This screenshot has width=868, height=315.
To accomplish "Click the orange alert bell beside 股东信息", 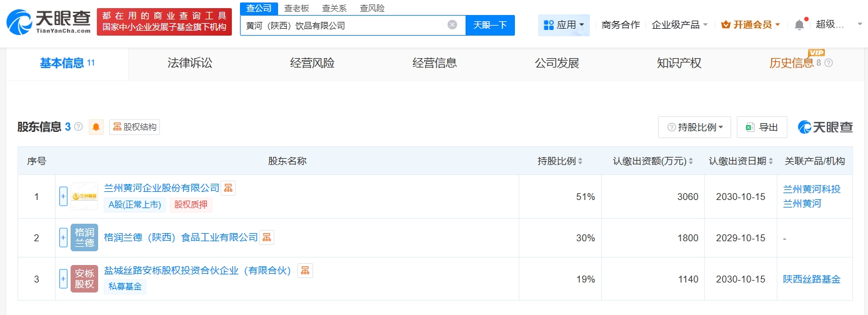I will tap(96, 127).
